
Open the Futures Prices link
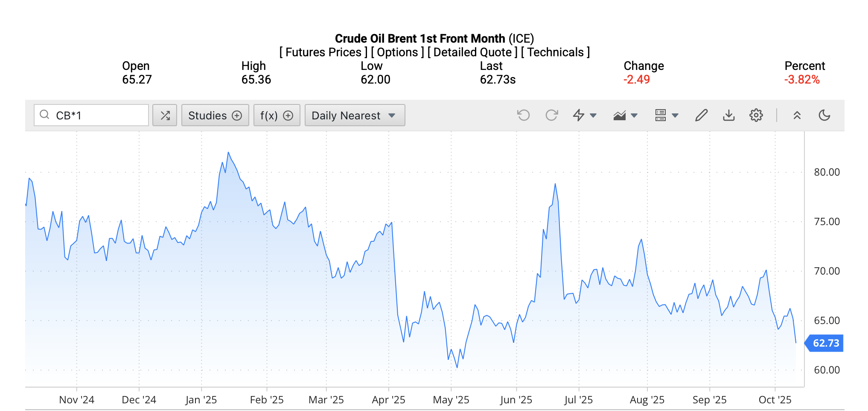point(323,52)
